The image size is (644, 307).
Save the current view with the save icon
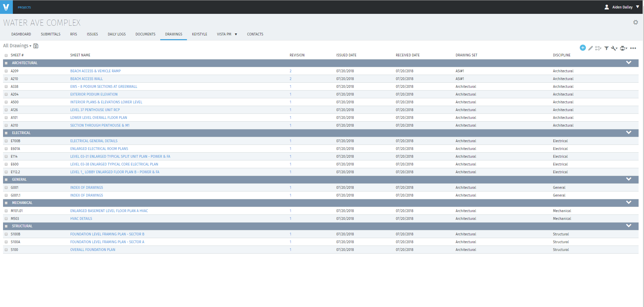pyautogui.click(x=35, y=46)
